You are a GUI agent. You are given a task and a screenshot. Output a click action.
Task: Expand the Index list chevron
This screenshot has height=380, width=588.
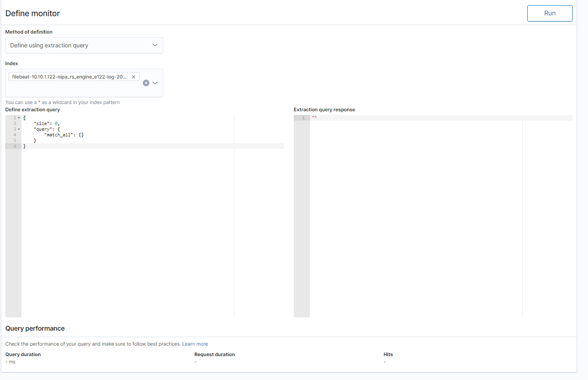tap(155, 83)
